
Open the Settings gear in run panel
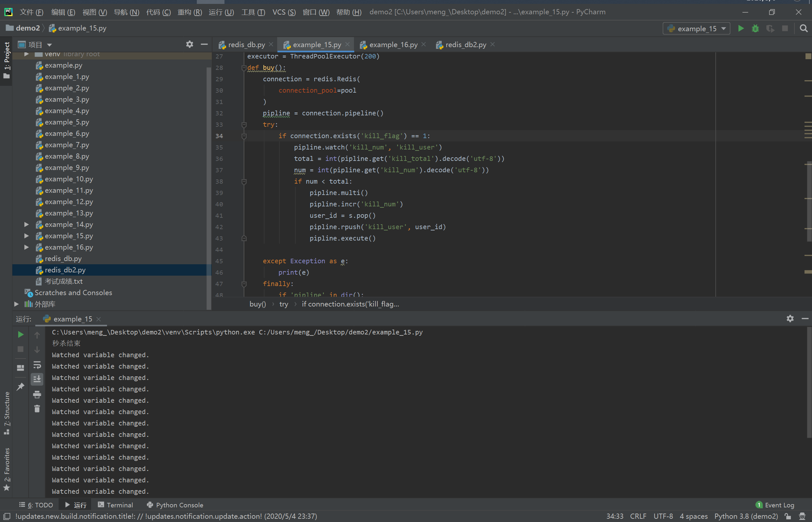(790, 319)
